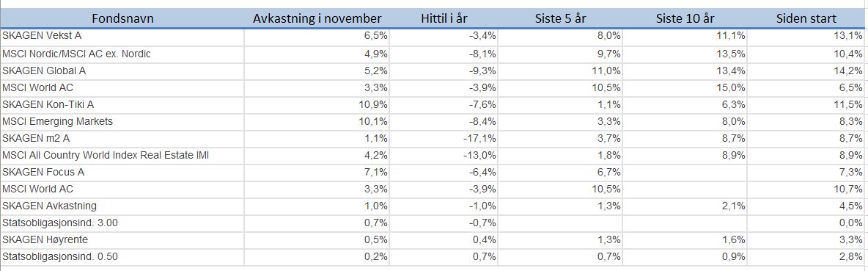
Task: Select the SKAGEN Høyrente cell
Action: coord(122,240)
